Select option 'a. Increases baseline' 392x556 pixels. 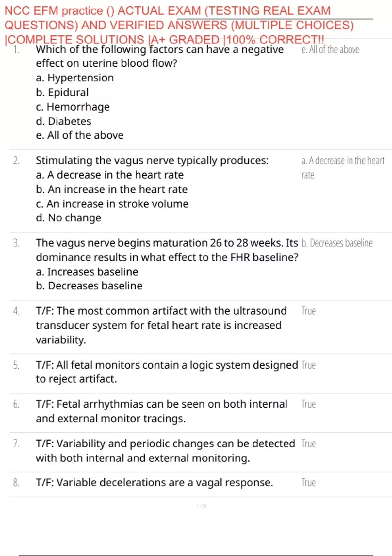87,272
